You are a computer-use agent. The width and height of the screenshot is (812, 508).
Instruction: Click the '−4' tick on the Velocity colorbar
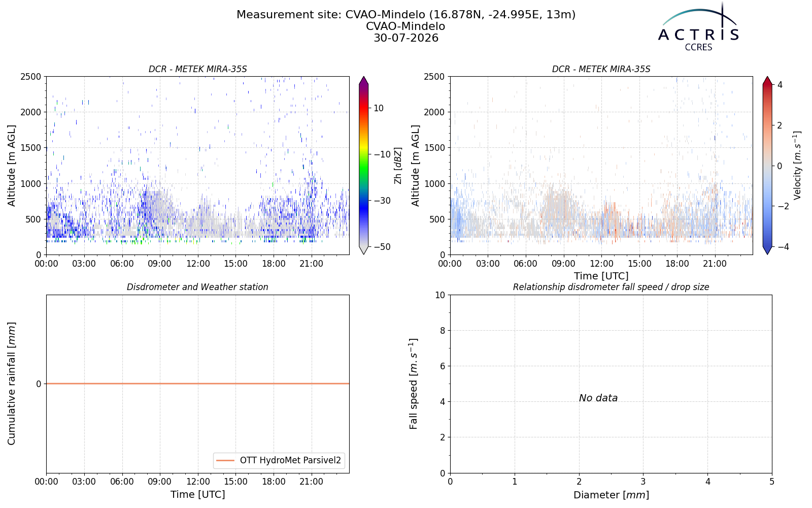tap(783, 247)
